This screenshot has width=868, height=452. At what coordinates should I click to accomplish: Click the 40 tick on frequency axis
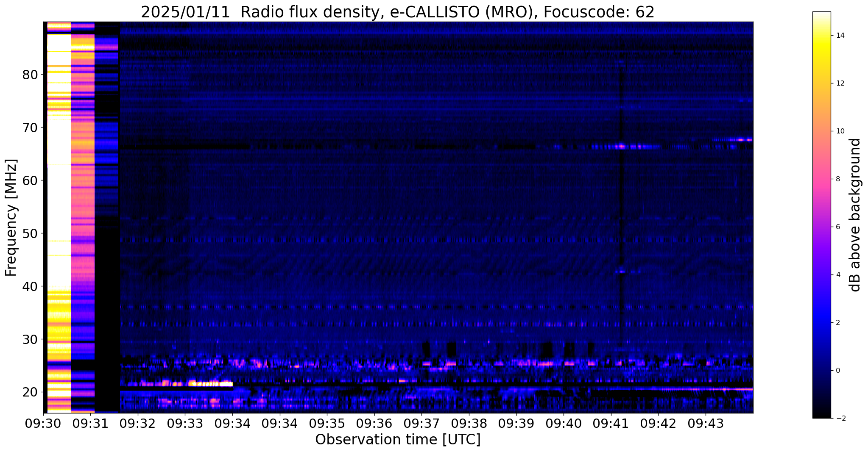(30, 287)
